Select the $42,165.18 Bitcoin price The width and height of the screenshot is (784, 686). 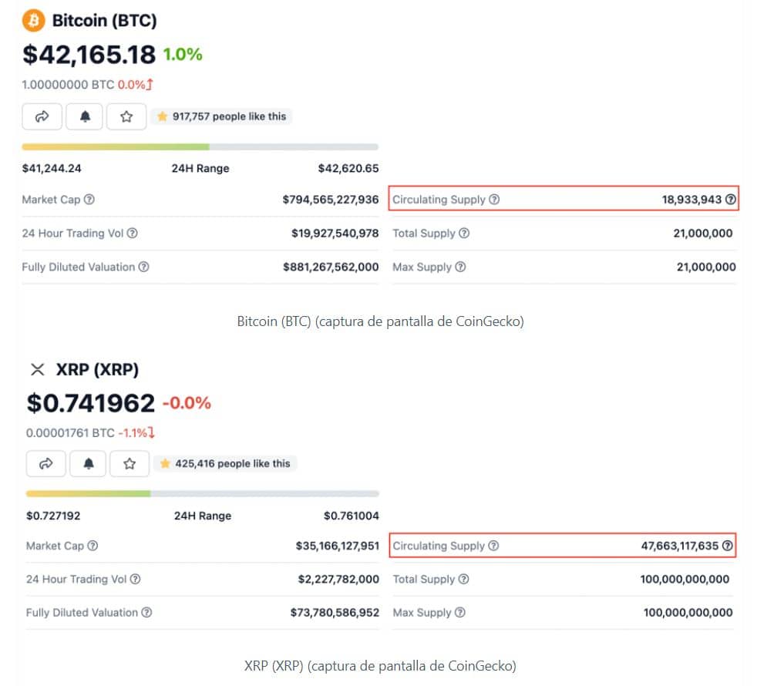pyautogui.click(x=89, y=55)
